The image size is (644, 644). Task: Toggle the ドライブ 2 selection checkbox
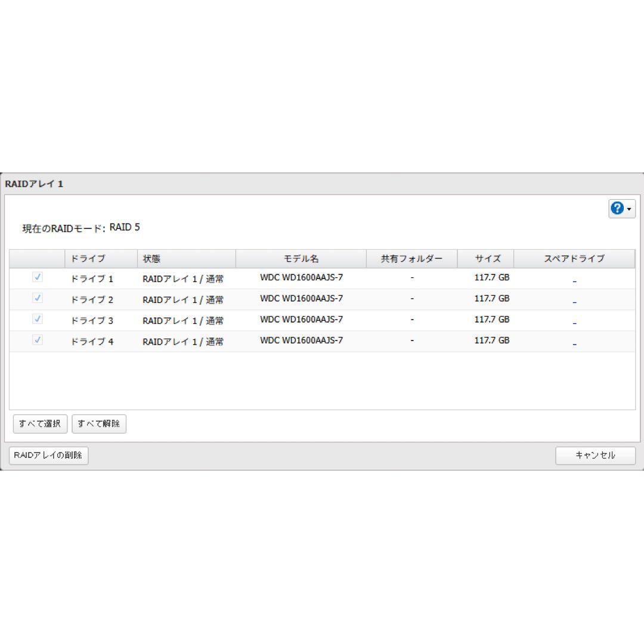[x=38, y=298]
